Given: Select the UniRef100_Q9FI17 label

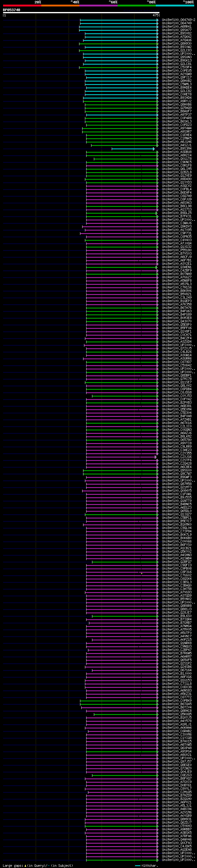Looking at the screenshot, I should click(177, 78).
